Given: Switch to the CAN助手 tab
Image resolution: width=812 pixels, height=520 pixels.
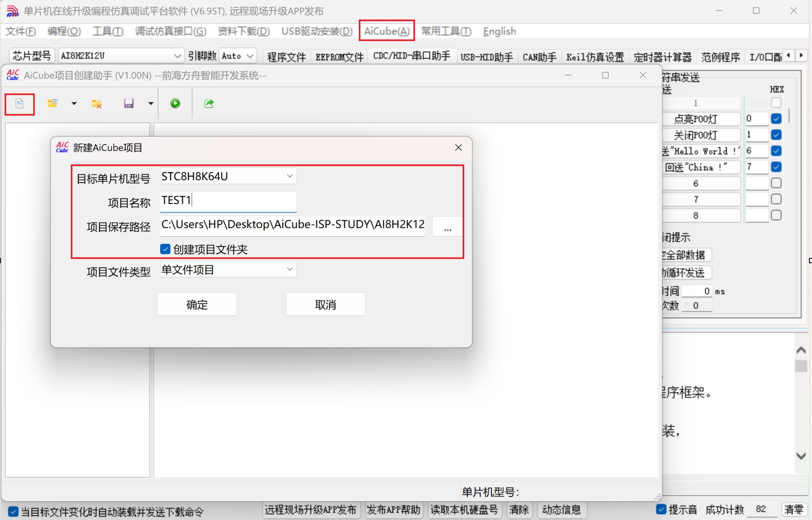Looking at the screenshot, I should click(539, 57).
